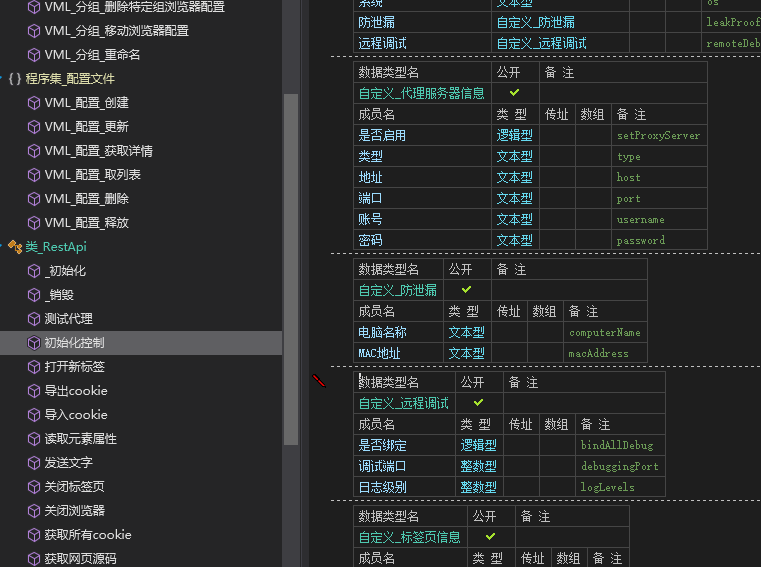Screen dimensions: 761x567
Task: Click cube icon beside 测试代理
Action: pos(33,319)
